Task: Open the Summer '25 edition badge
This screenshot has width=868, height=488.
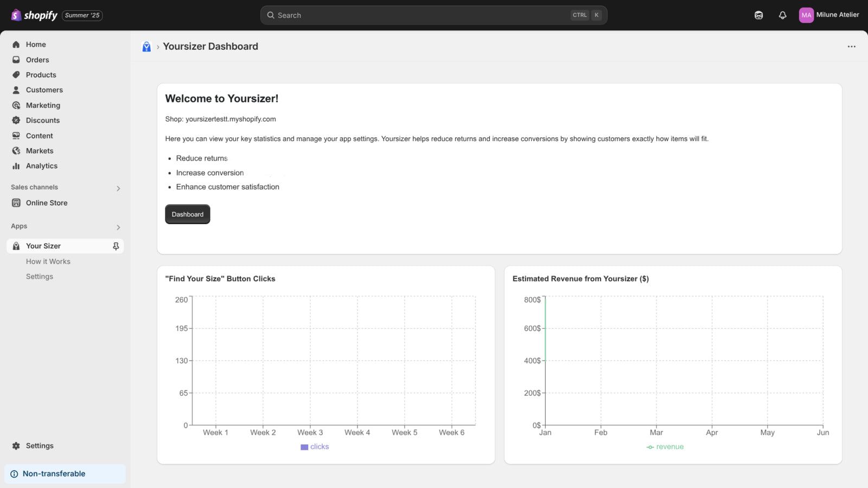Action: (x=82, y=15)
